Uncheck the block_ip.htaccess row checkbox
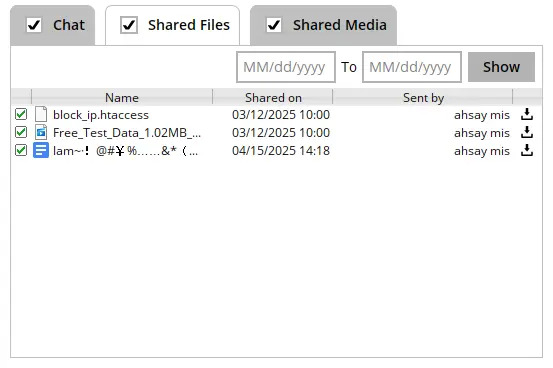Screen dimensions: 553x368 coord(21,114)
